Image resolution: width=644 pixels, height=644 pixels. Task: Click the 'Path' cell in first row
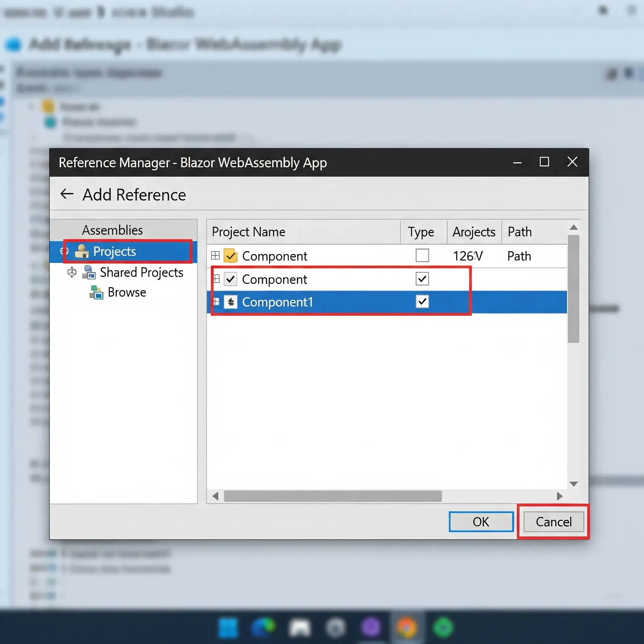pyautogui.click(x=519, y=256)
